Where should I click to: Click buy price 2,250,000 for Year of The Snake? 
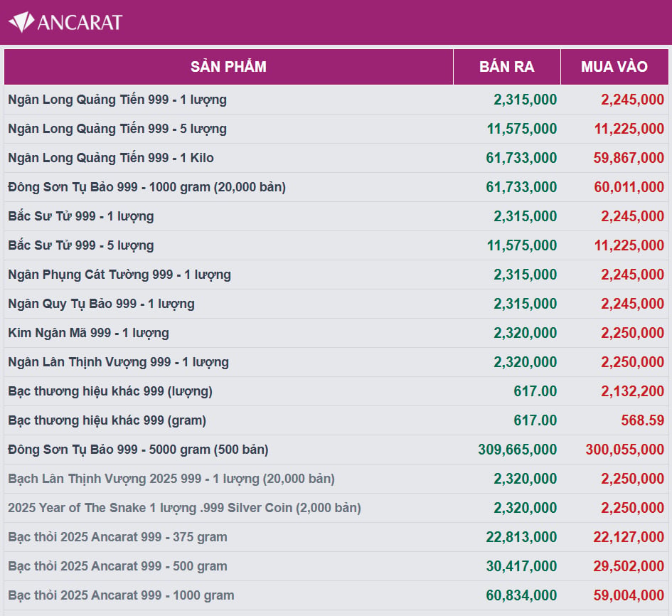coord(633,508)
